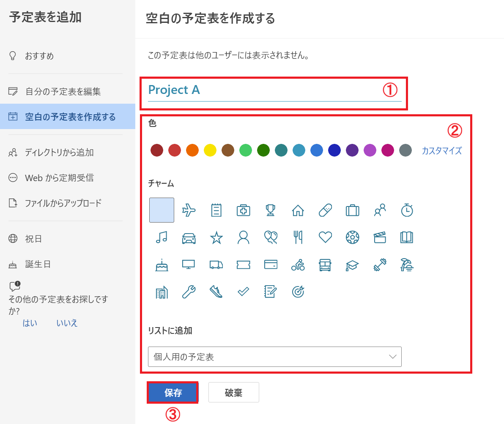Open the 個人用の予定表 dropdown
Screen dimensions: 504x424
tap(274, 357)
